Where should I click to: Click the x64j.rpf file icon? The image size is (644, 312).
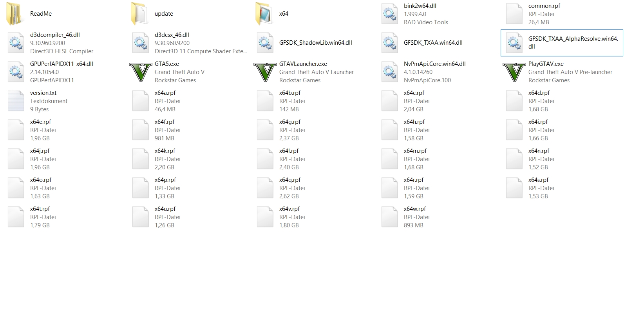tap(16, 159)
